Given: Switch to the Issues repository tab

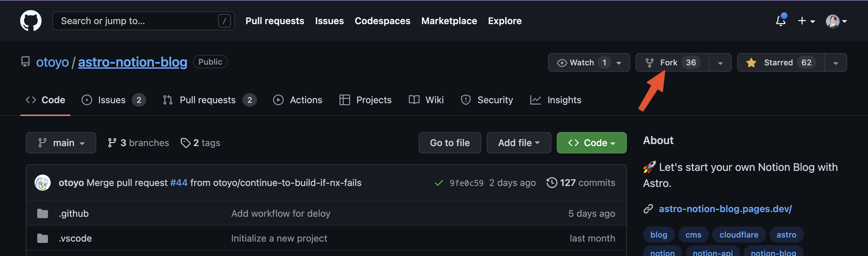Looking at the screenshot, I should tap(114, 100).
